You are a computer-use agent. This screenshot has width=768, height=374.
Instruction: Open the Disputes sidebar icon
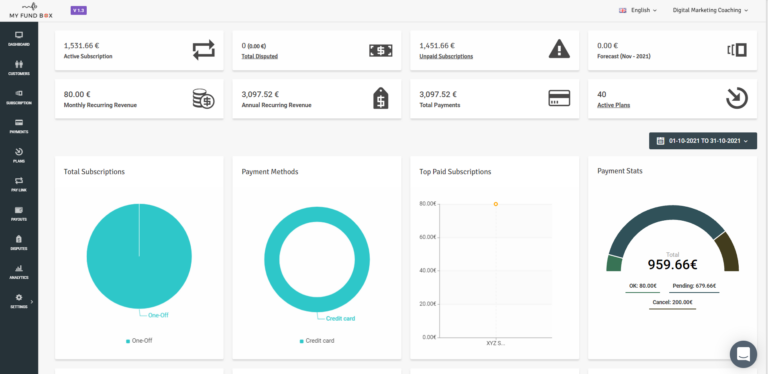pyautogui.click(x=19, y=239)
